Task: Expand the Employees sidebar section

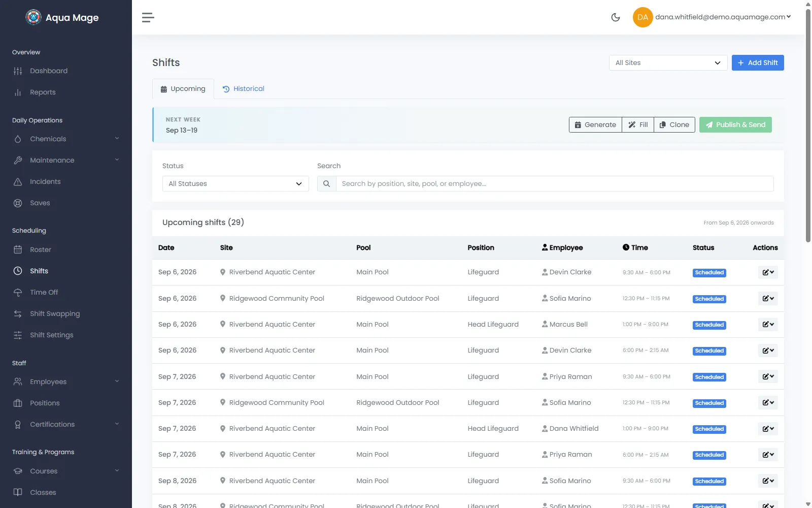Action: [66, 382]
